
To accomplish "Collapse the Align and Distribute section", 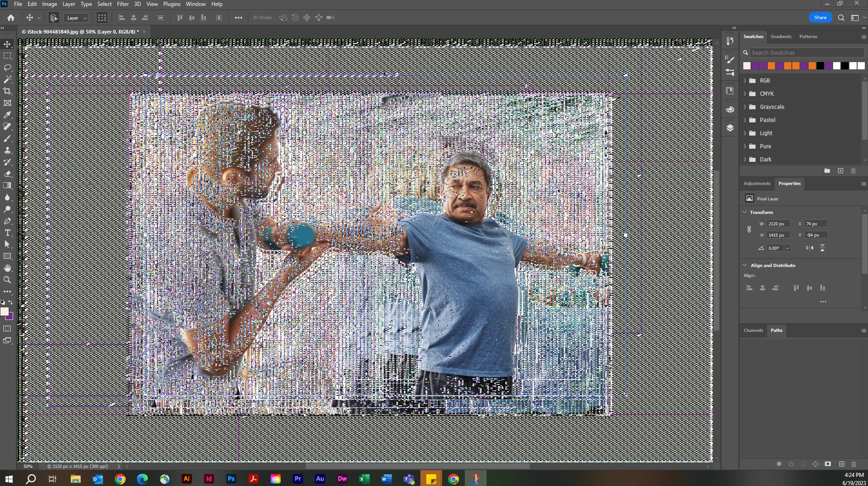I will [x=745, y=265].
